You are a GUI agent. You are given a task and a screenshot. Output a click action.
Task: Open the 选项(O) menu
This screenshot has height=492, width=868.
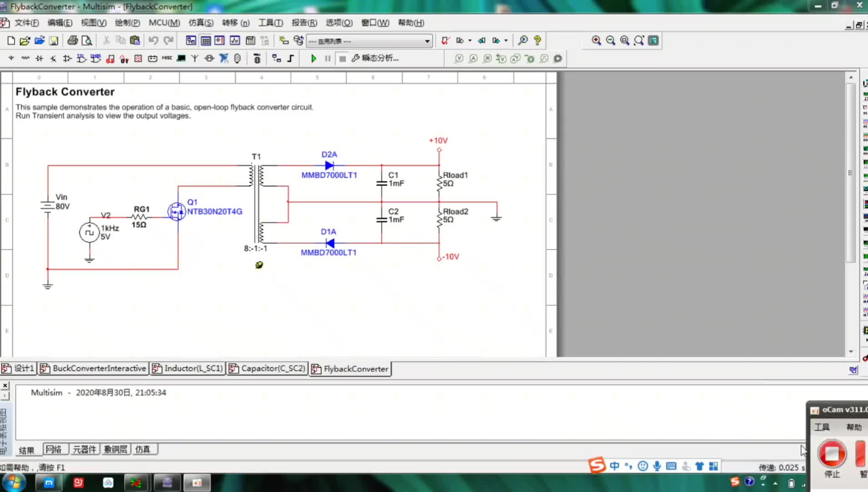(x=339, y=23)
